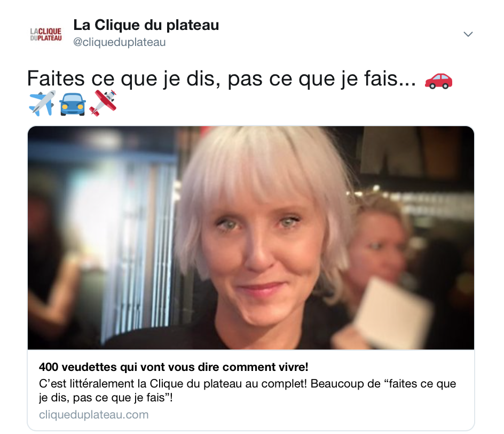Click the @cliqueduplateau handle

(119, 42)
